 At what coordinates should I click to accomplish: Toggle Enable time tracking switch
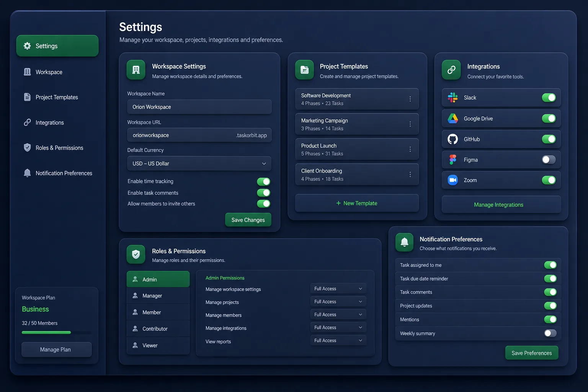pos(264,181)
